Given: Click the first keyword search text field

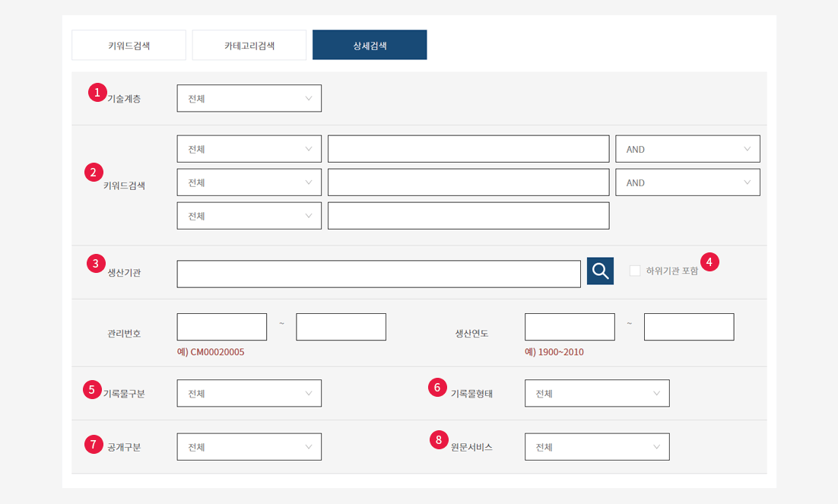Looking at the screenshot, I should click(x=468, y=149).
